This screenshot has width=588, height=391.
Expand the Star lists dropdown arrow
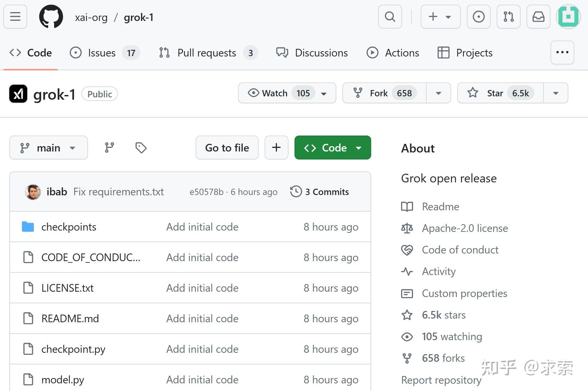[555, 93]
